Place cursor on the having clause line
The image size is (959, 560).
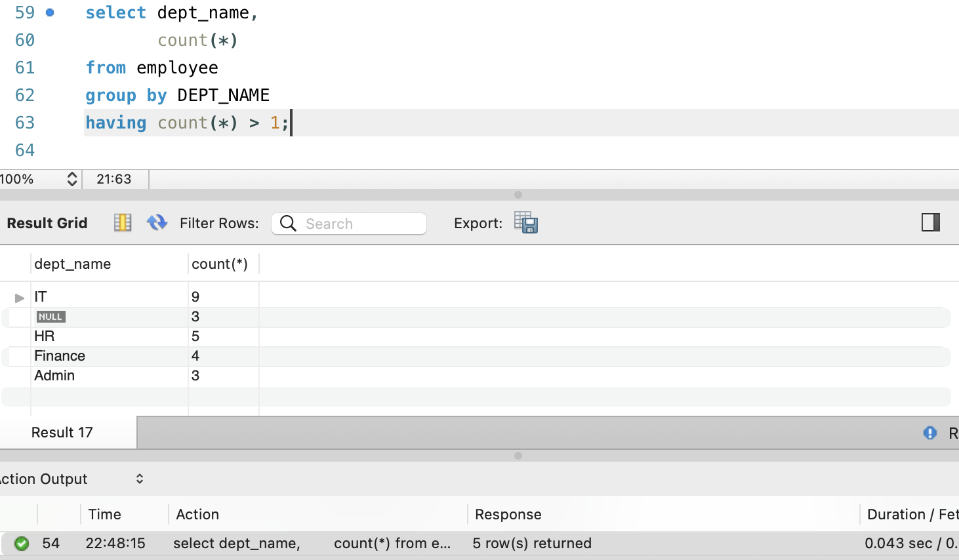coord(521,123)
